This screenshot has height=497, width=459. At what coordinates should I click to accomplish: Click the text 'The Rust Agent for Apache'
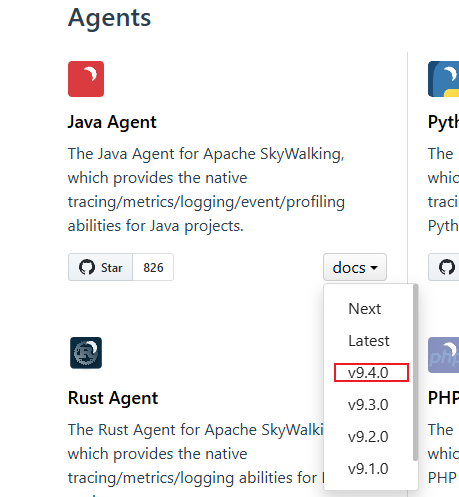pos(163,430)
